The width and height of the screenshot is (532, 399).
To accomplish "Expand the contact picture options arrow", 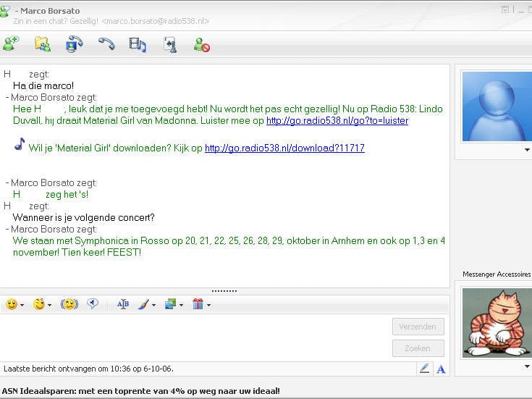I will (527, 150).
